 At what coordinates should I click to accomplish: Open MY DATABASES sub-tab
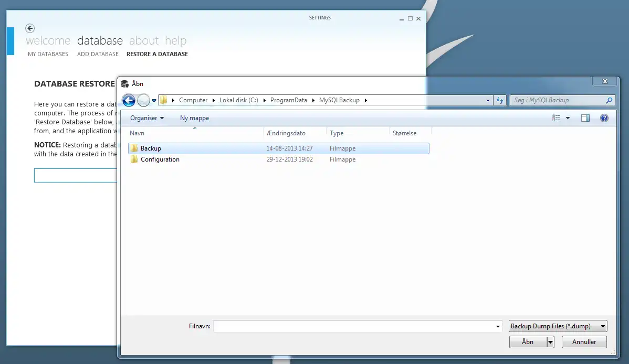click(48, 54)
